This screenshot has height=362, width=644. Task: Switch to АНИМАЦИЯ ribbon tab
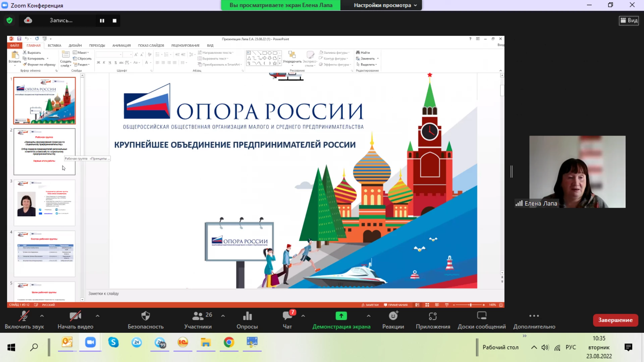tap(121, 46)
